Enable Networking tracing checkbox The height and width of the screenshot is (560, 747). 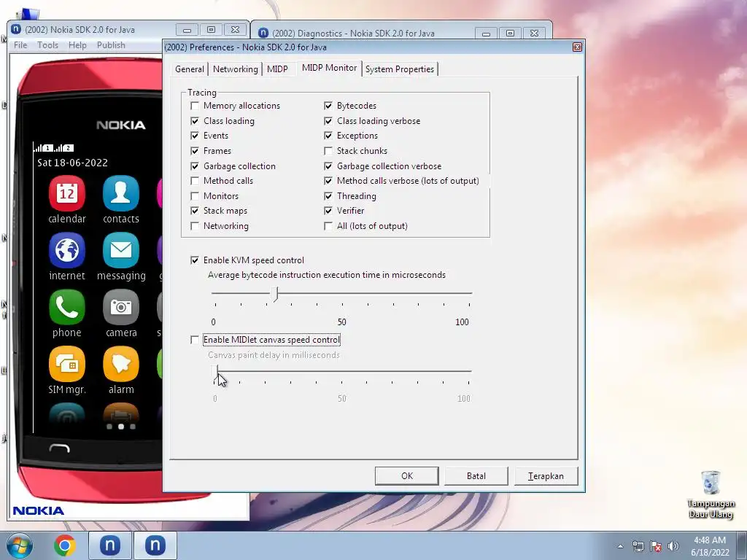click(x=194, y=226)
